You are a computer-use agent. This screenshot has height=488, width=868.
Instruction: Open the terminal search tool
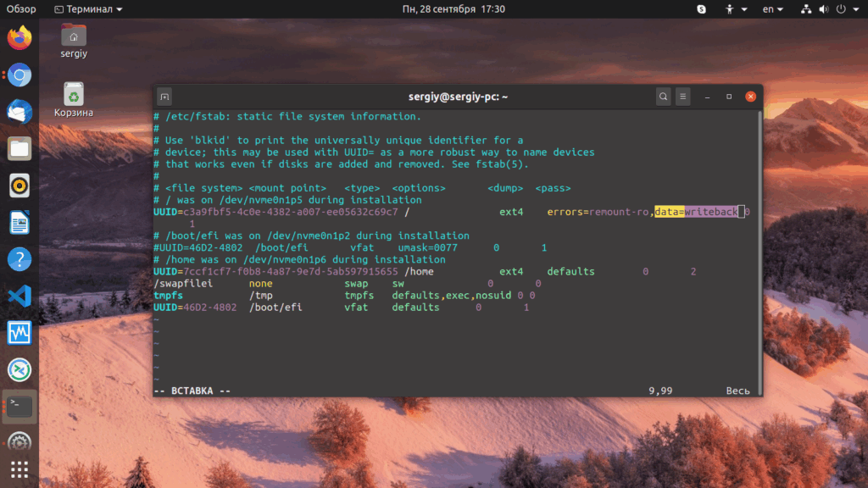point(664,97)
